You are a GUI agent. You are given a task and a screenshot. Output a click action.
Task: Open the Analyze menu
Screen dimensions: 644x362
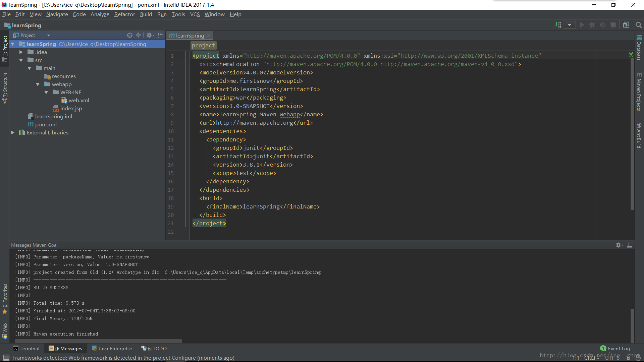point(100,14)
